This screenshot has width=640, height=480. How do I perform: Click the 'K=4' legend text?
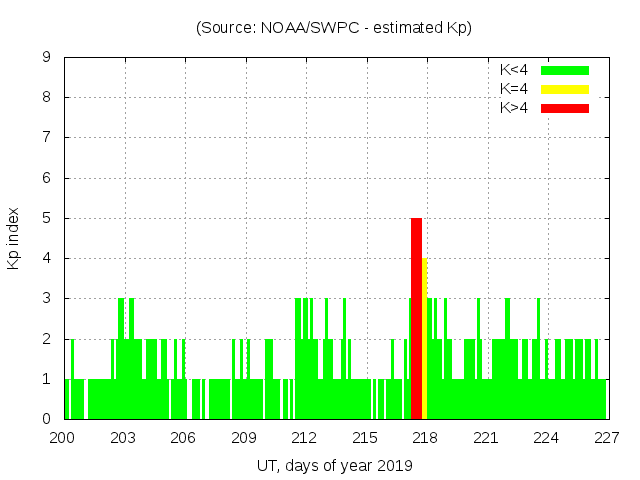[x=514, y=89]
